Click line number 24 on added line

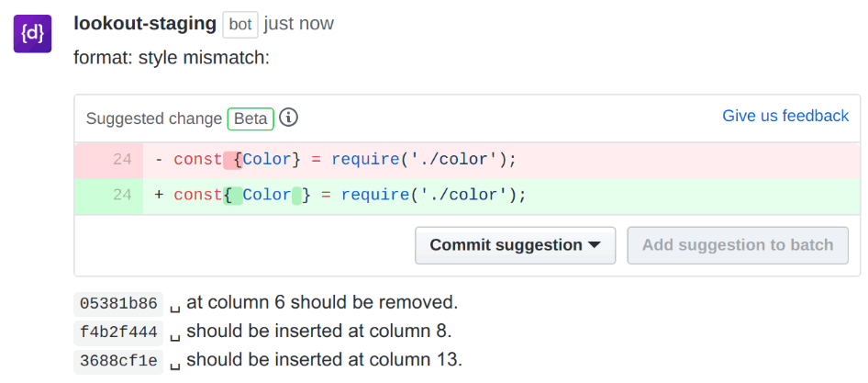[x=122, y=195]
